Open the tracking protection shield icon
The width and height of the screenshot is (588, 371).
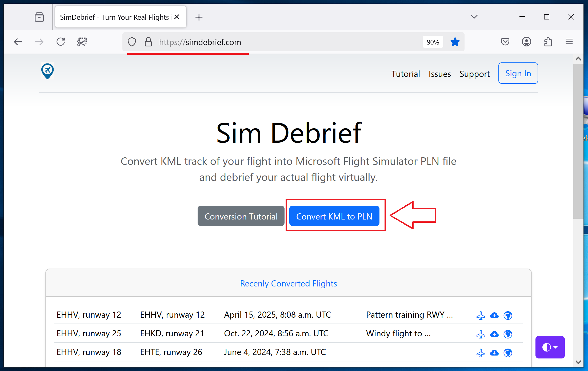pyautogui.click(x=132, y=42)
